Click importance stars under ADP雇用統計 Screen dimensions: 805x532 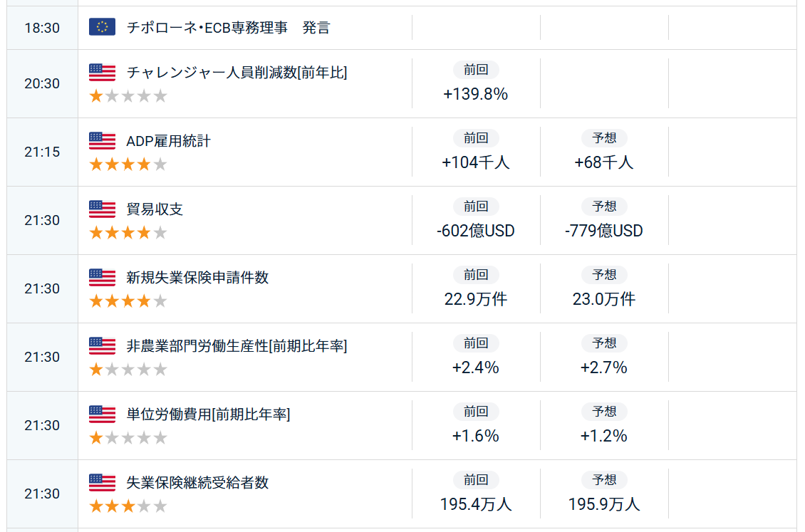[128, 165]
